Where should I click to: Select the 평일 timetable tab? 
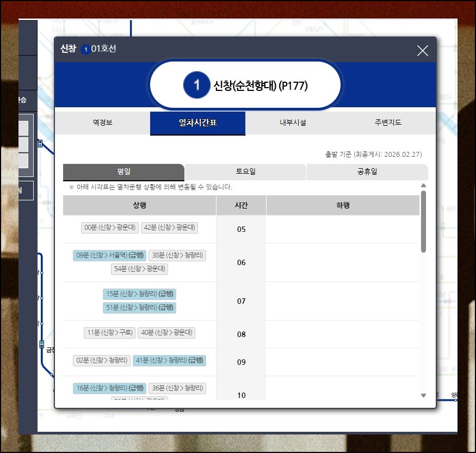pos(123,172)
